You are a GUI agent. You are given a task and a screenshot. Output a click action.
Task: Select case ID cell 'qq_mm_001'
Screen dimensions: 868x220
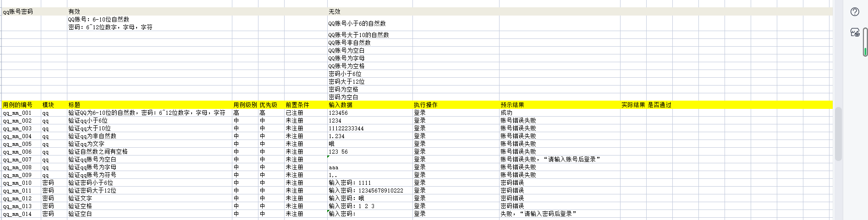(22, 113)
